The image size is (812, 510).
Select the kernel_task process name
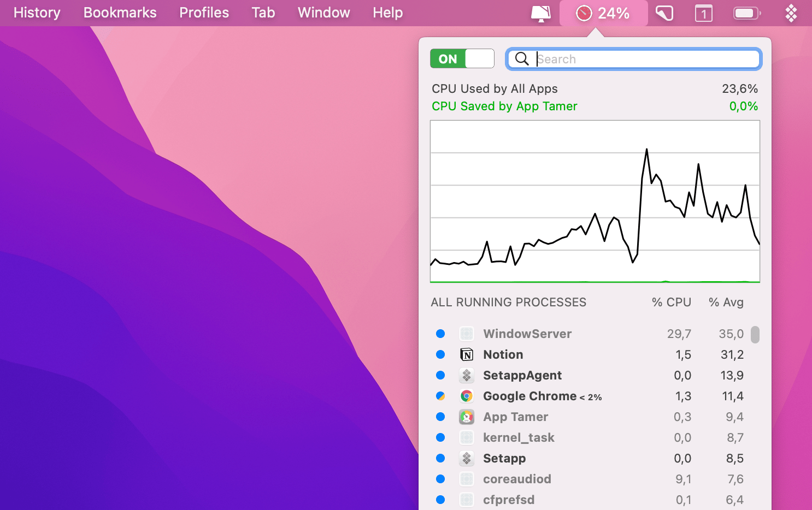click(x=519, y=437)
